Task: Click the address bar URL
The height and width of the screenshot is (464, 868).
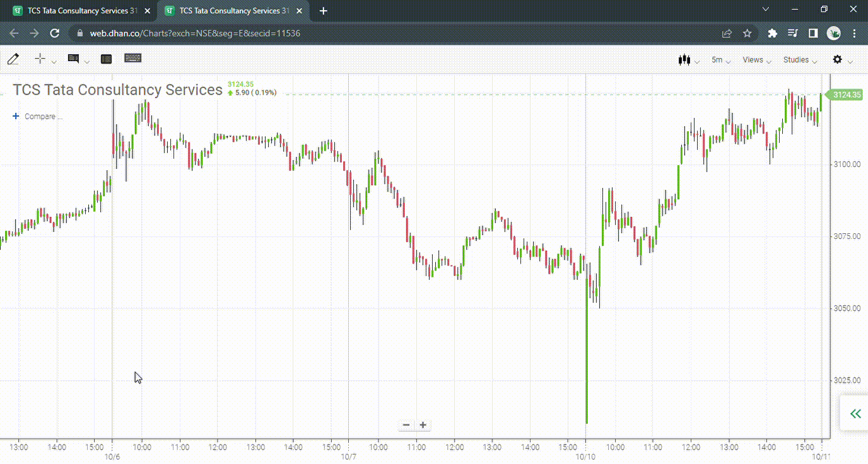Action: 196,33
